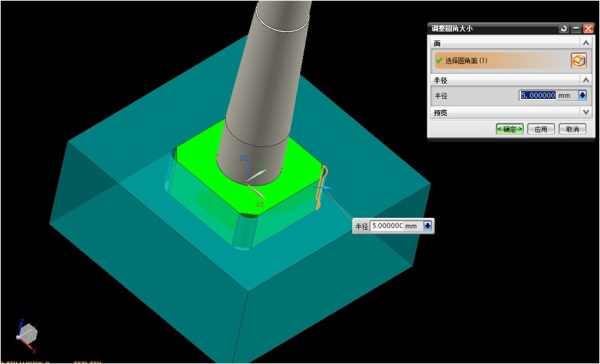Cancel with the 取消 button
This screenshot has height=364, width=600.
[572, 129]
